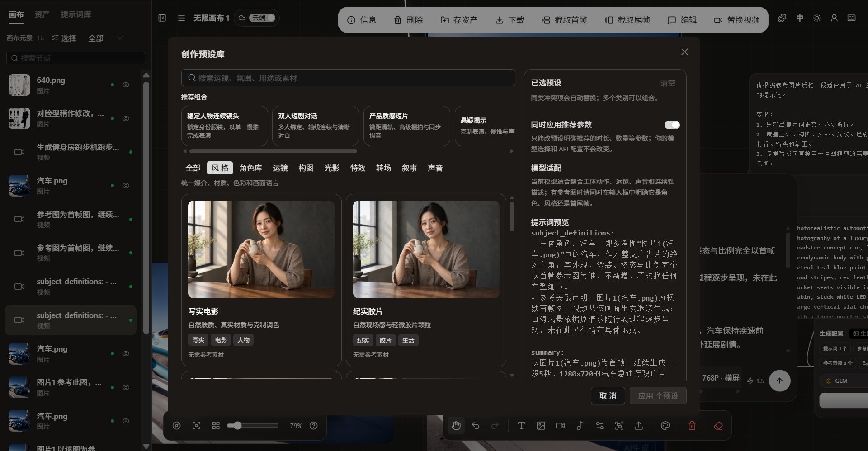This screenshot has width=868, height=451.
Task: Choose the 产品质感短片 recommended combo
Action: [x=406, y=126]
